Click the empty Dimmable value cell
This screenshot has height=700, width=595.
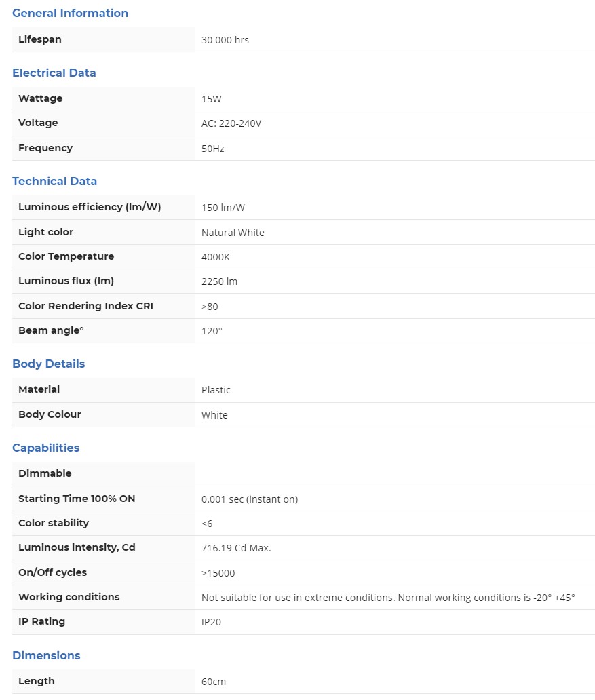[x=394, y=473]
